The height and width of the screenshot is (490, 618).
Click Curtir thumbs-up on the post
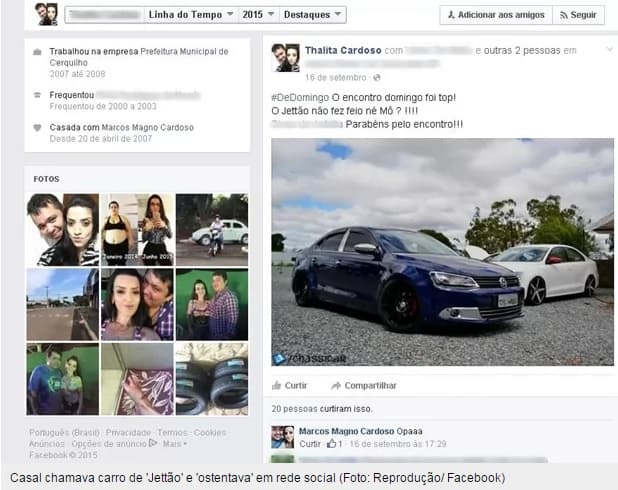(290, 386)
